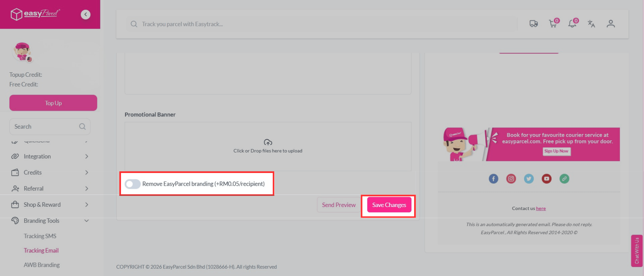644x276 pixels.
Task: Click the Save Changes button
Action: [389, 205]
